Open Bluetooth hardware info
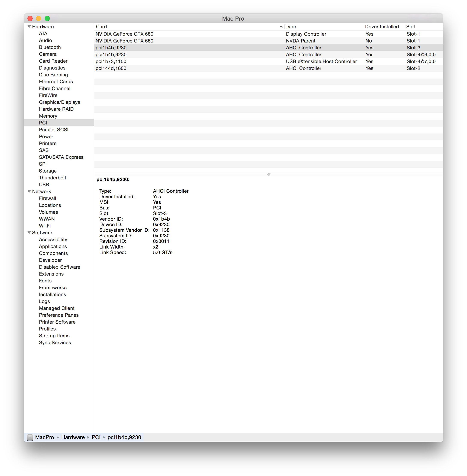The image size is (467, 476). coord(50,47)
